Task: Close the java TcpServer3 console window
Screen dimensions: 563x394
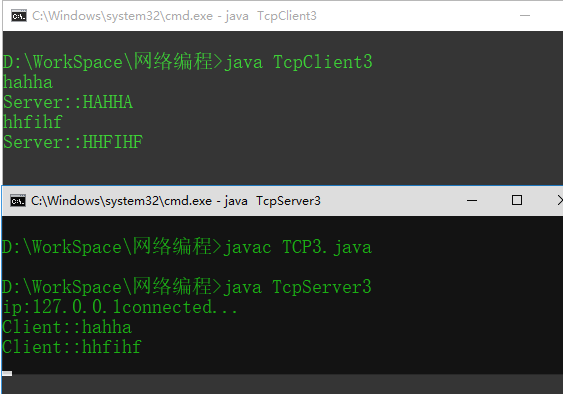Action: pyautogui.click(x=559, y=200)
